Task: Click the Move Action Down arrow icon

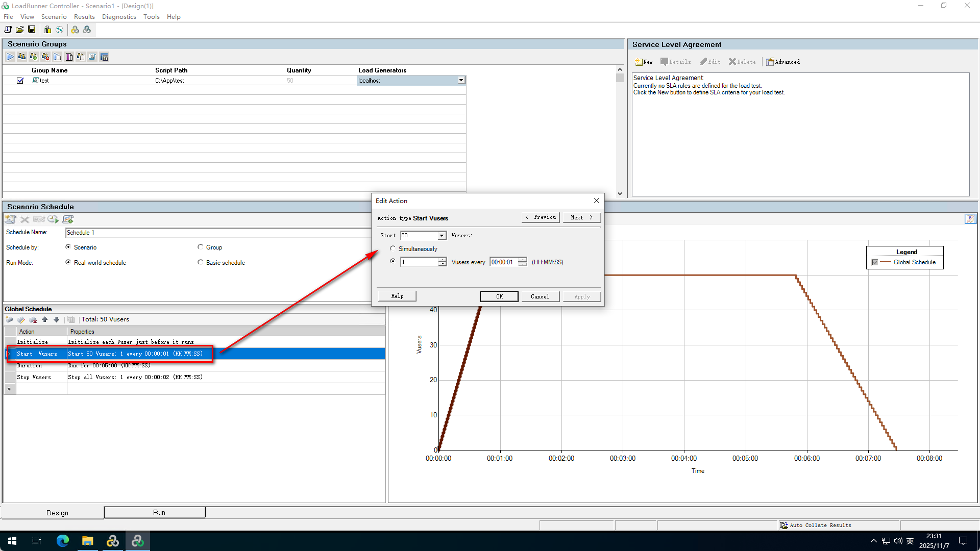Action: (x=57, y=319)
